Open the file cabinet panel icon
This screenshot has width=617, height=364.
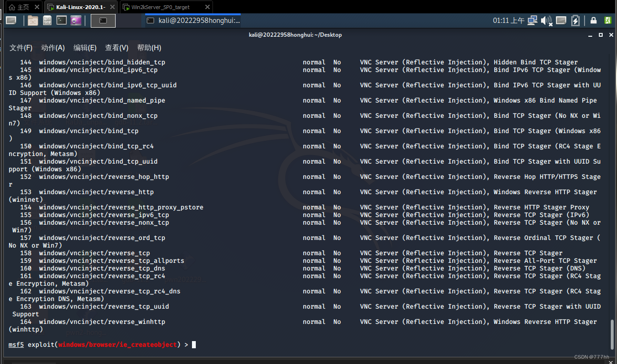tap(47, 20)
